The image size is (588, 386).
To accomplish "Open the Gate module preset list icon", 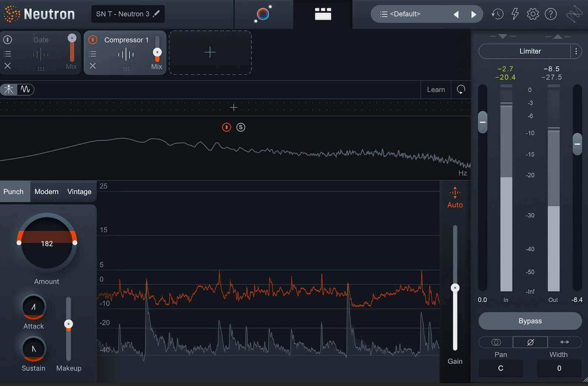I will point(7,54).
